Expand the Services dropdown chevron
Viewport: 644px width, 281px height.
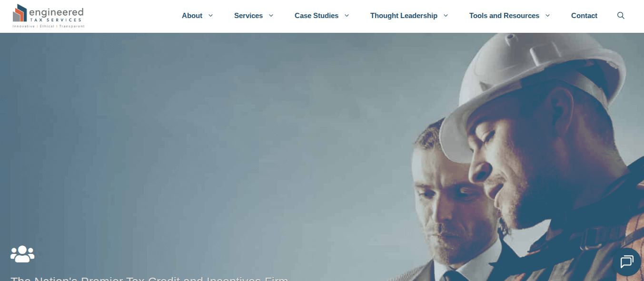click(271, 15)
